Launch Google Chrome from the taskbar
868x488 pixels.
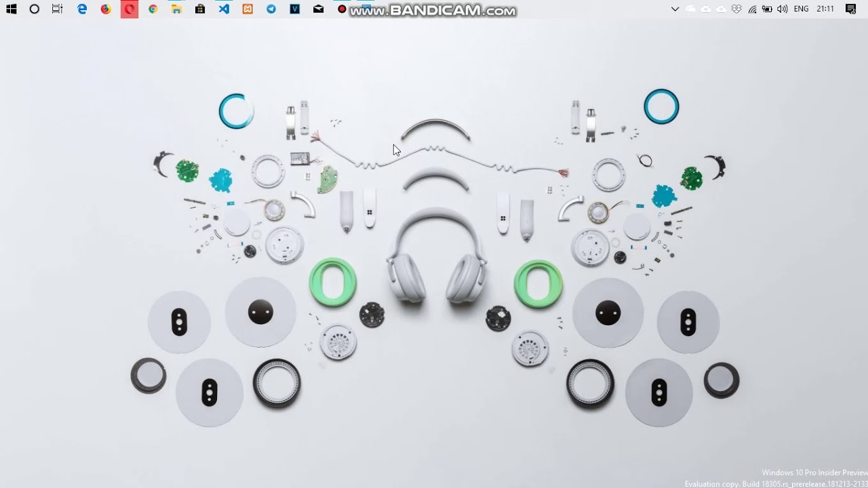pyautogui.click(x=153, y=9)
